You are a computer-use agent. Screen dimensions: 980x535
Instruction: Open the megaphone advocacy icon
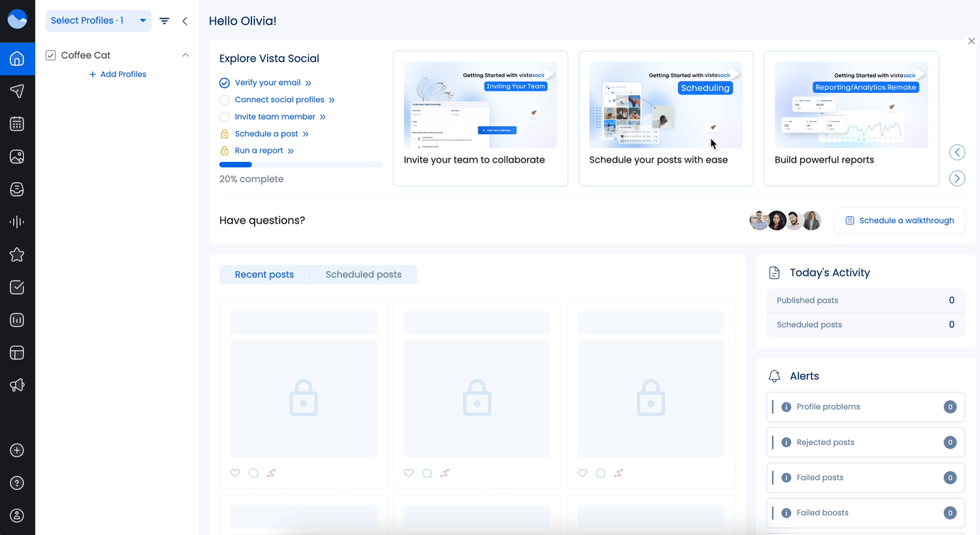click(x=17, y=385)
